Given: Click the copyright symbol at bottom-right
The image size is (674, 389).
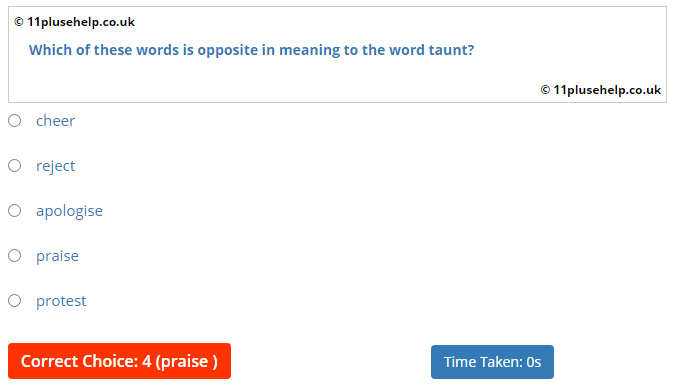Looking at the screenshot, I should pyautogui.click(x=545, y=90).
